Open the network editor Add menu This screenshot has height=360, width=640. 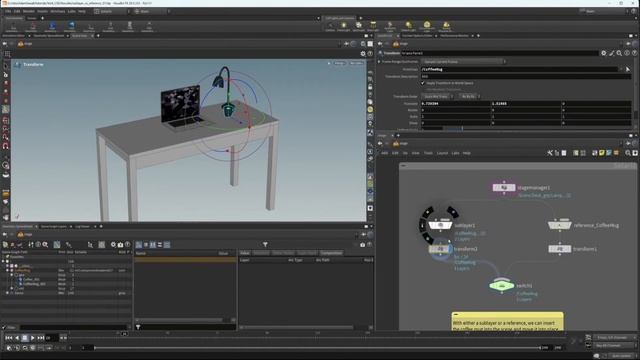click(x=384, y=153)
